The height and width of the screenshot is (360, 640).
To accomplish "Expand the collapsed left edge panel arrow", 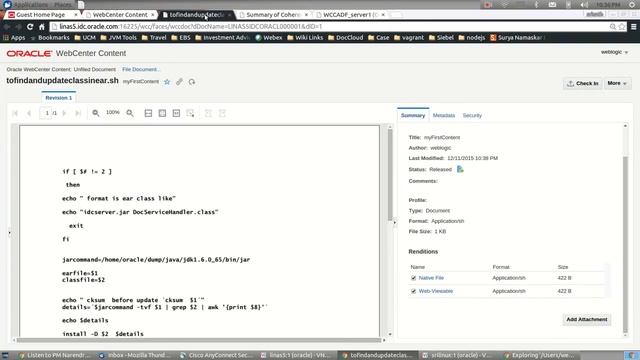I will [9, 233].
